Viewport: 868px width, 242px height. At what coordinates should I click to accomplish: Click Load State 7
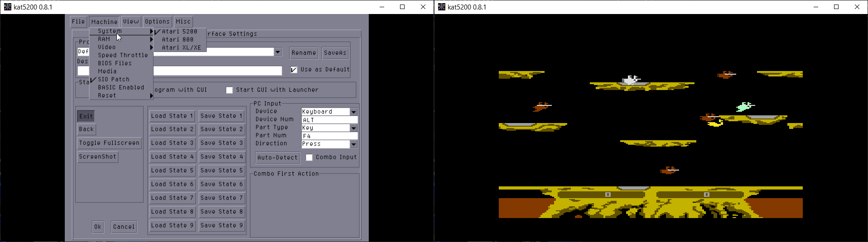pyautogui.click(x=172, y=198)
